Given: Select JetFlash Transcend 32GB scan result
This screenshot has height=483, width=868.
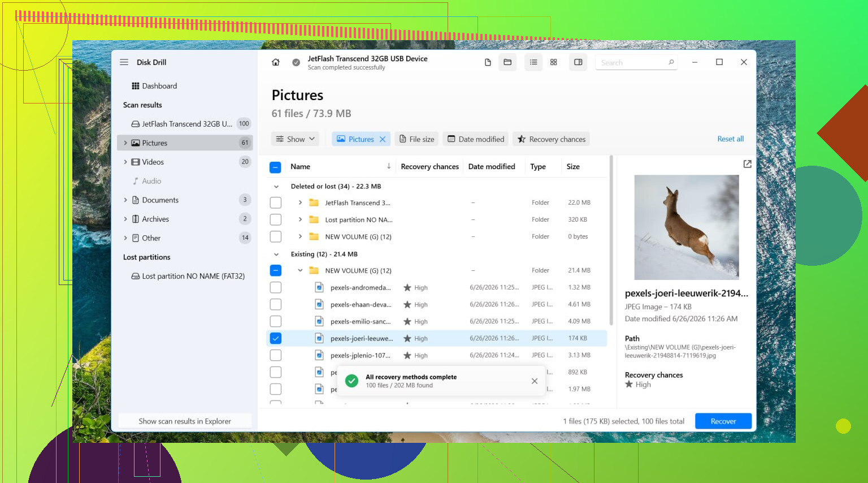Looking at the screenshot, I should (185, 124).
